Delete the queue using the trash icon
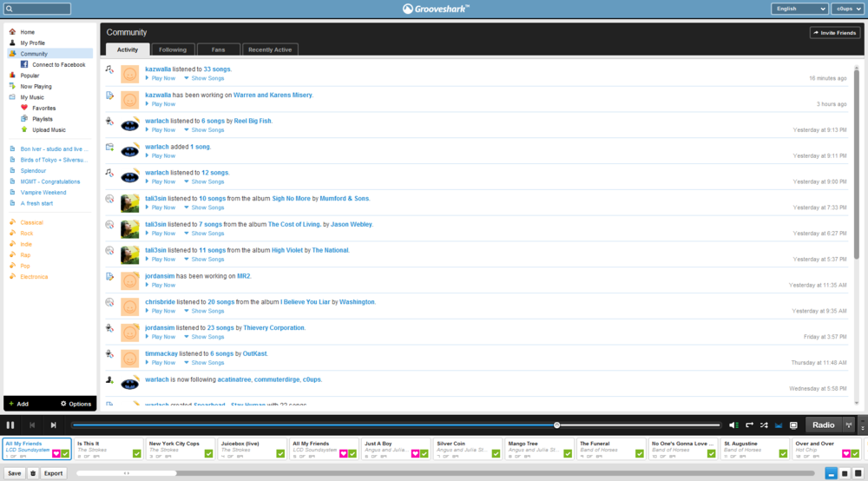Image resolution: width=868 pixels, height=481 pixels. pyautogui.click(x=33, y=473)
